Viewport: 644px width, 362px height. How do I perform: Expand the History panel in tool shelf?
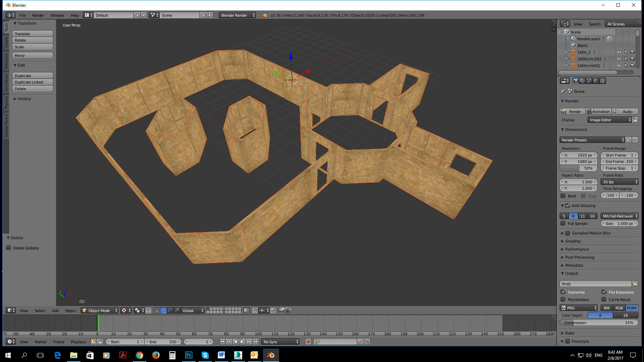pyautogui.click(x=24, y=99)
